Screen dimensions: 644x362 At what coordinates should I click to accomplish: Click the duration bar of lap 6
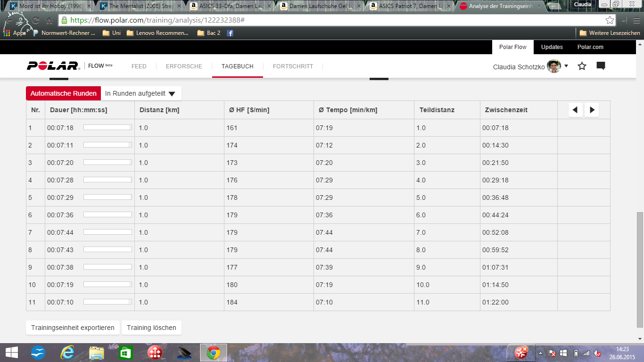[107, 215]
